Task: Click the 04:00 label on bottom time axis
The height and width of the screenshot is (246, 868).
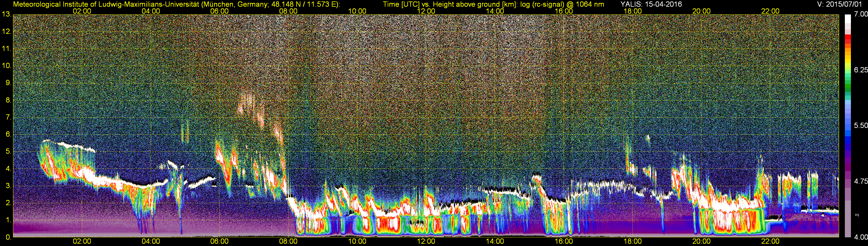Action: click(151, 241)
